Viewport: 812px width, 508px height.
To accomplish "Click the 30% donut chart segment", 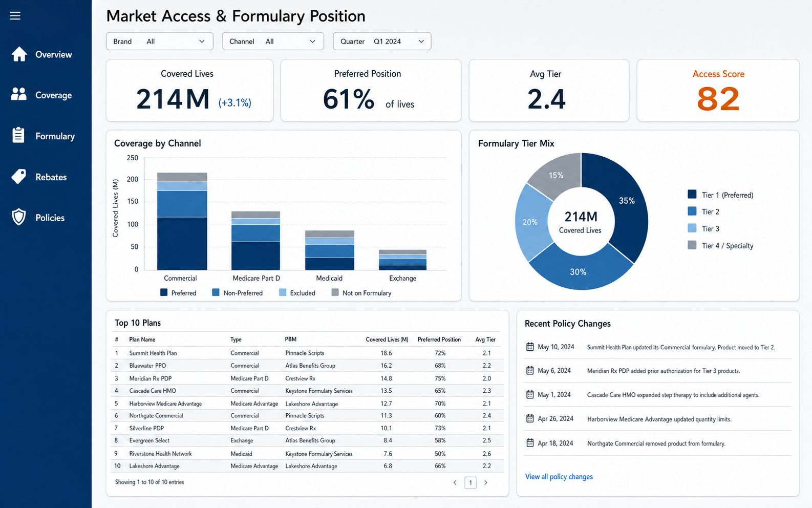I will [x=579, y=271].
